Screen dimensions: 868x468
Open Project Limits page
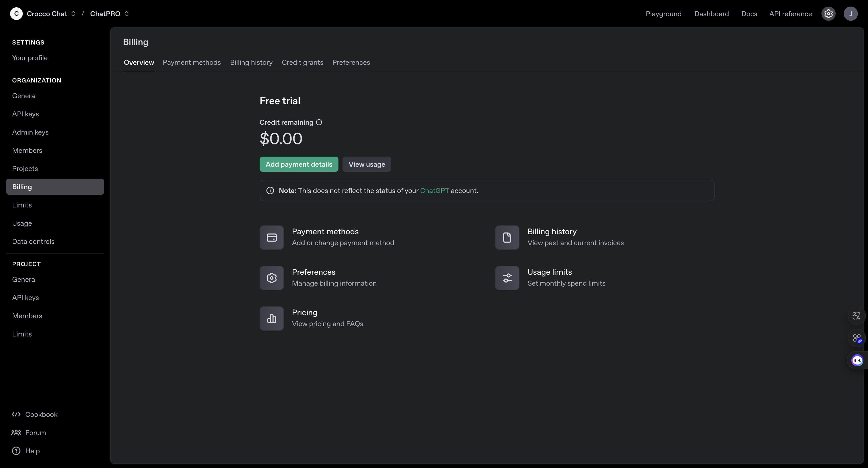(55, 334)
